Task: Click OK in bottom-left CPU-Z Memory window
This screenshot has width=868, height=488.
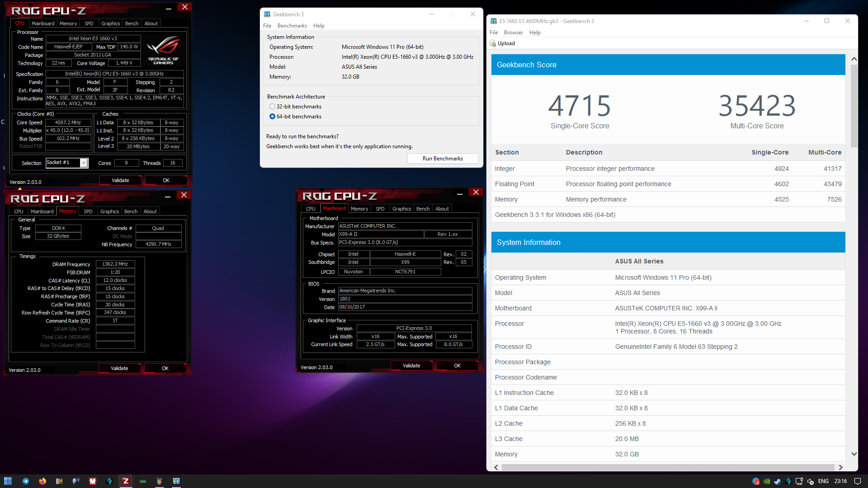Action: pyautogui.click(x=165, y=368)
